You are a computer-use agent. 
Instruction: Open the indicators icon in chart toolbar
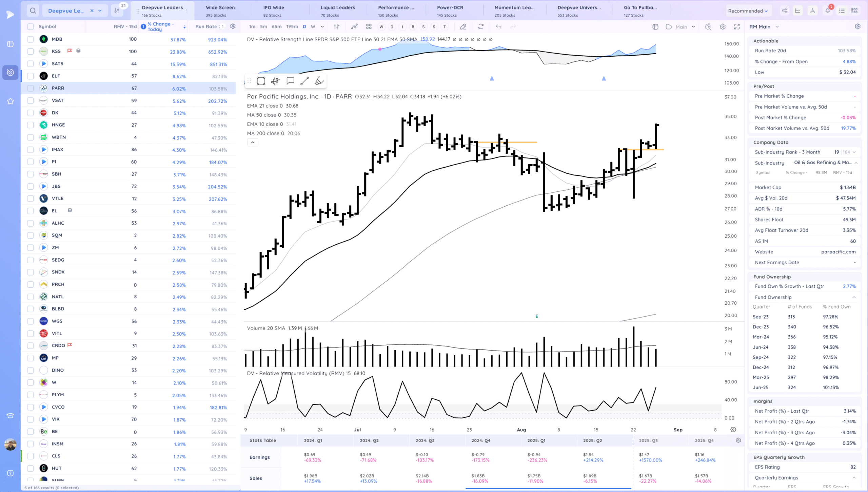354,26
